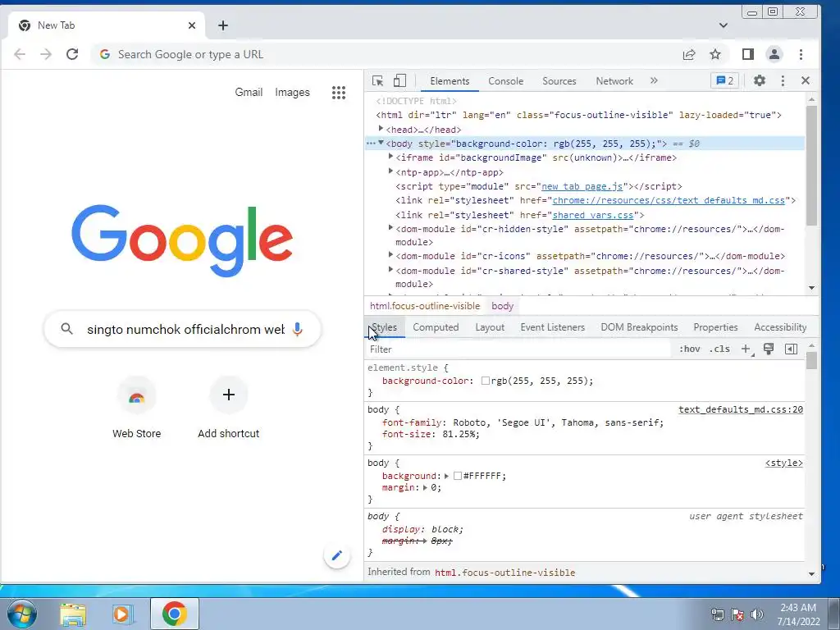Switch to the Sources tab
The height and width of the screenshot is (630, 840).
click(559, 81)
